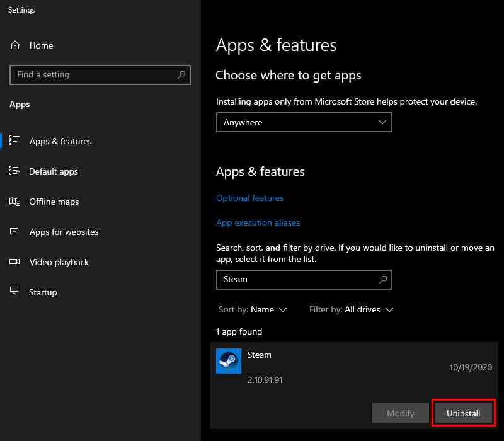Viewport: 504px width, 441px height.
Task: Click the Apps for websites icon
Action: [14, 231]
